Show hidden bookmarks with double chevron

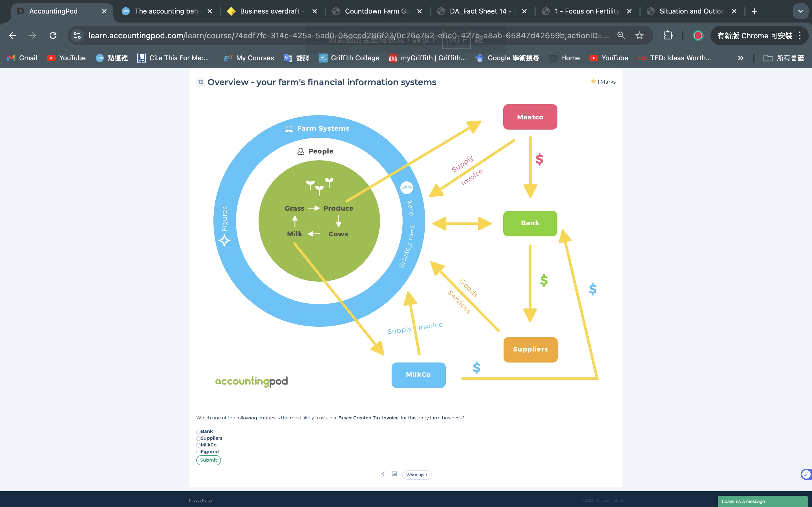click(x=741, y=58)
